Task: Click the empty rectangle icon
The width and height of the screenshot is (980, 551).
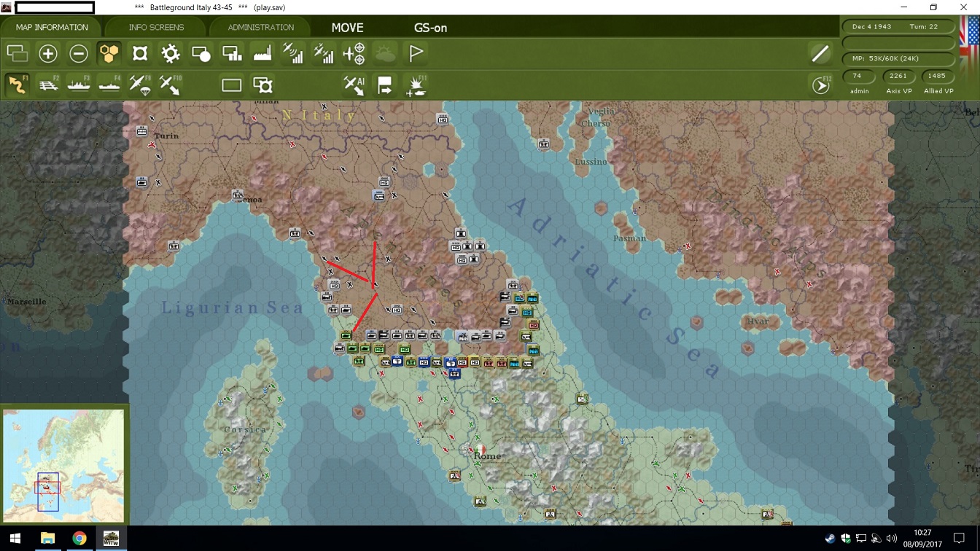Action: click(232, 85)
